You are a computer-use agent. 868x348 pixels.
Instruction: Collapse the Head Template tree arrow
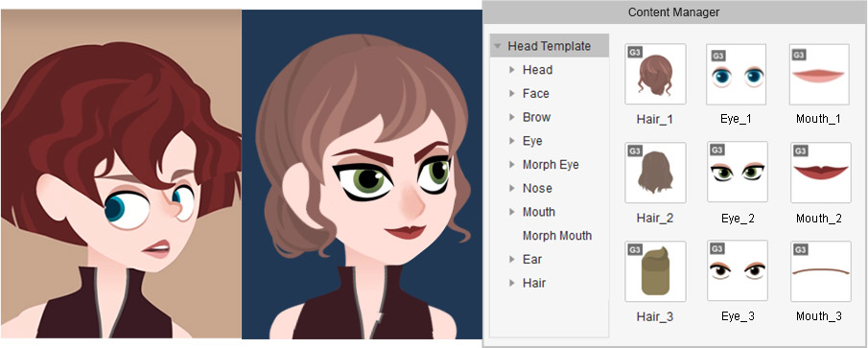tap(498, 46)
